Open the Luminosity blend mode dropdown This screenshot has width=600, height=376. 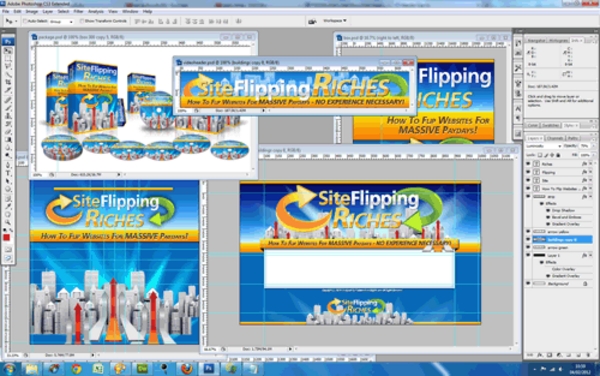click(x=544, y=146)
